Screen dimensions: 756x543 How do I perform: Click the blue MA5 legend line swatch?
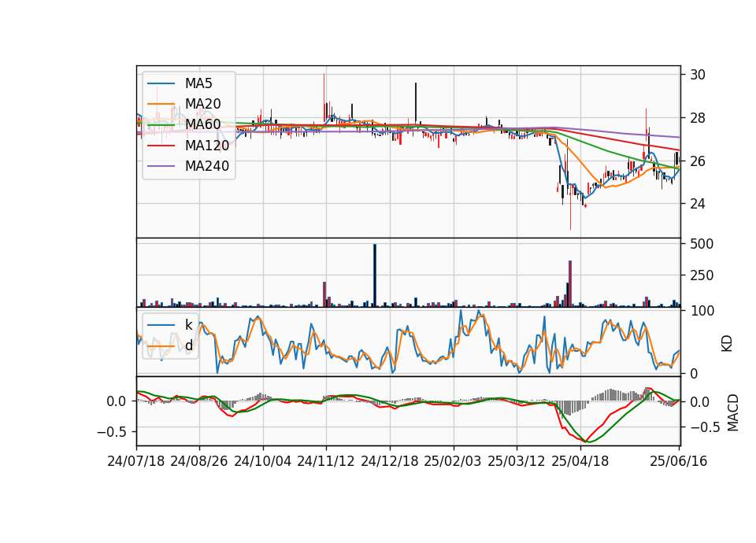click(x=161, y=83)
